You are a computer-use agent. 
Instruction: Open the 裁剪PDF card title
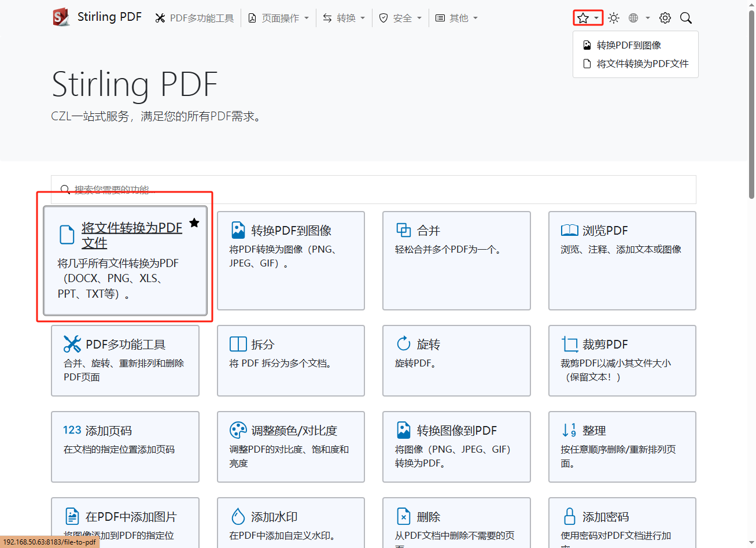(605, 345)
